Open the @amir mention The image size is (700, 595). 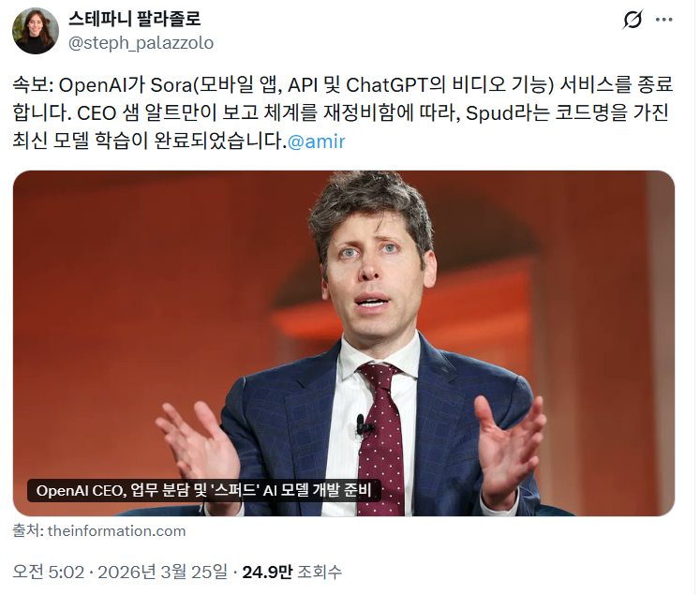(316, 141)
